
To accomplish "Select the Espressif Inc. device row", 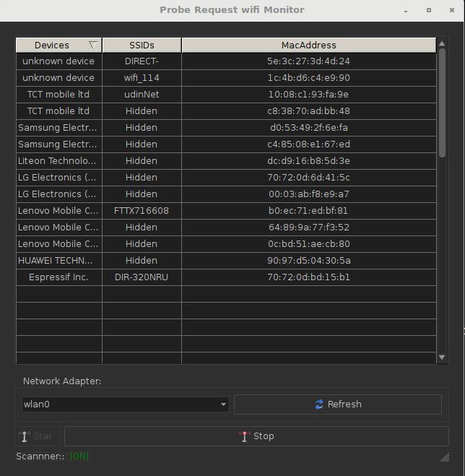I will click(x=58, y=277).
